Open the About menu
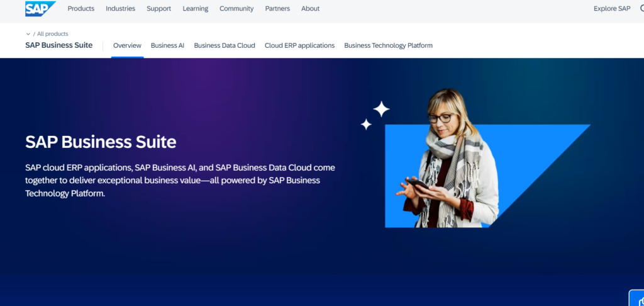Screen dimensions: 644x306 (310, 9)
